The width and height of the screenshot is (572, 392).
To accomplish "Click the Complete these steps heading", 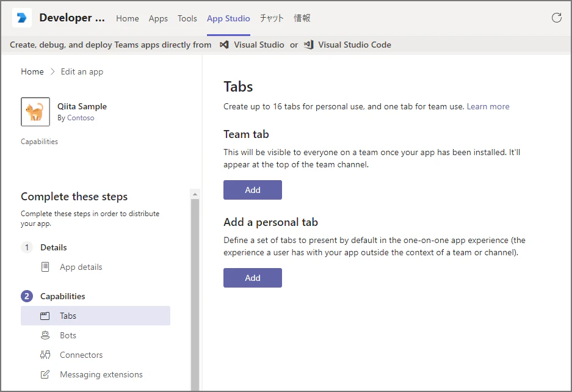I will coord(74,197).
